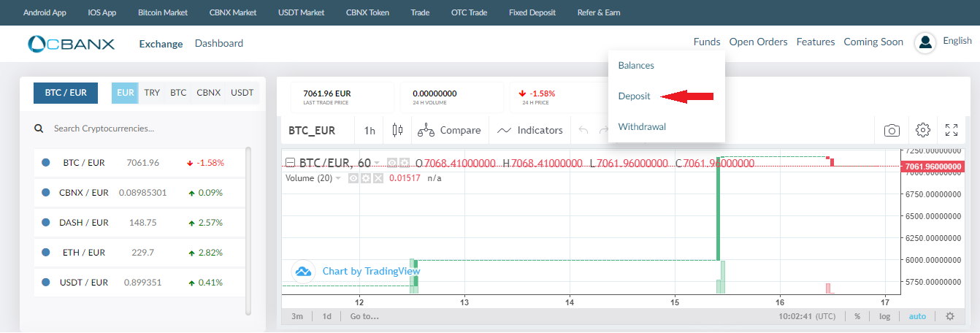Set chart range to 3m

(296, 316)
